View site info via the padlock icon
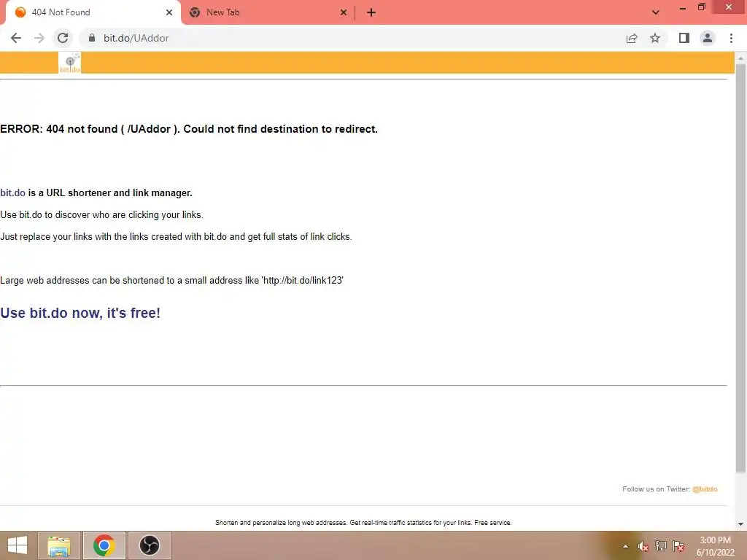Image resolution: width=747 pixels, height=560 pixels. click(92, 38)
